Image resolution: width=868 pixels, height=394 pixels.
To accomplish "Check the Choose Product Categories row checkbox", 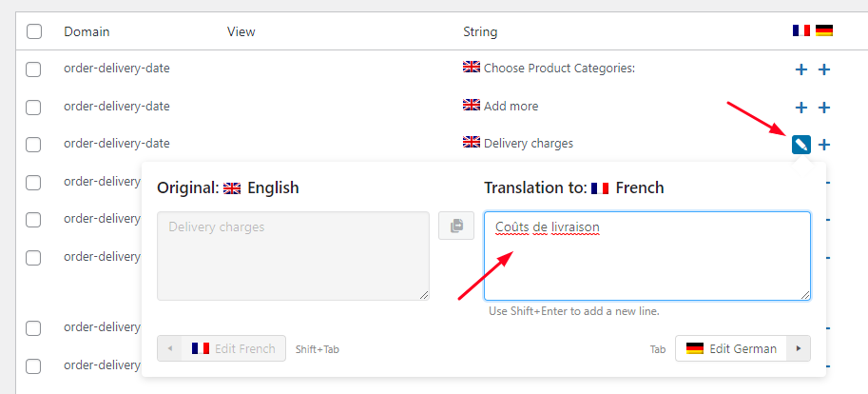I will (34, 69).
